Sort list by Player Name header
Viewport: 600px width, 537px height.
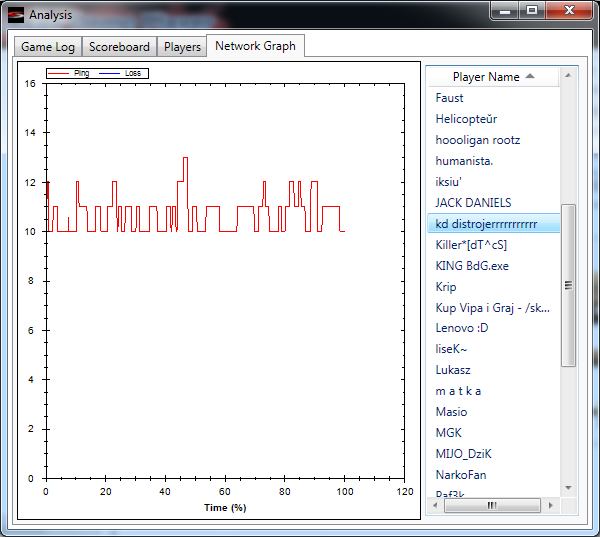493,77
